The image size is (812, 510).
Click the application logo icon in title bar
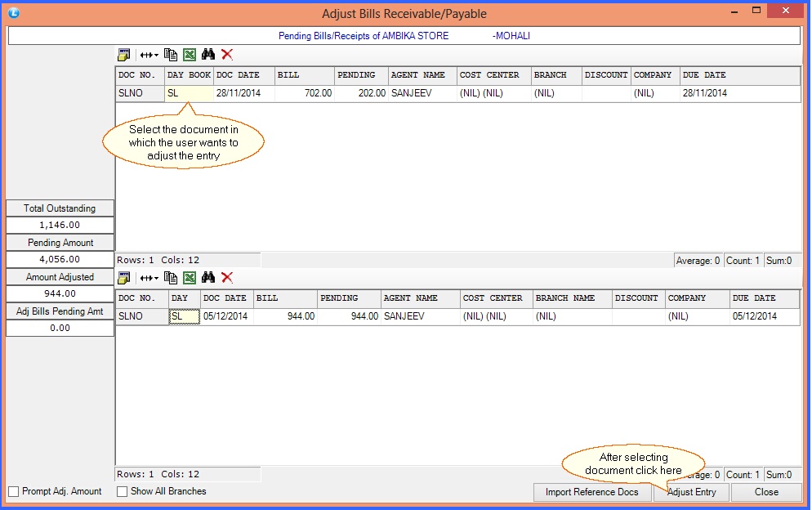click(14, 12)
